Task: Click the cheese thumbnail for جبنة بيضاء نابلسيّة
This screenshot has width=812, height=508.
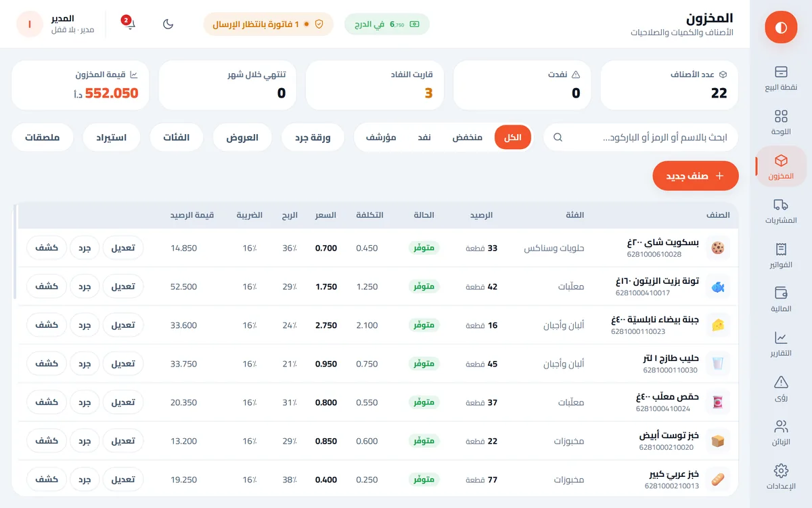Action: coord(718,325)
